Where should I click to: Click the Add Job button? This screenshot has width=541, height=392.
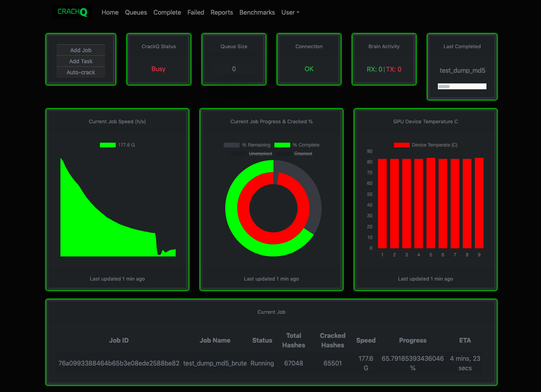click(81, 50)
